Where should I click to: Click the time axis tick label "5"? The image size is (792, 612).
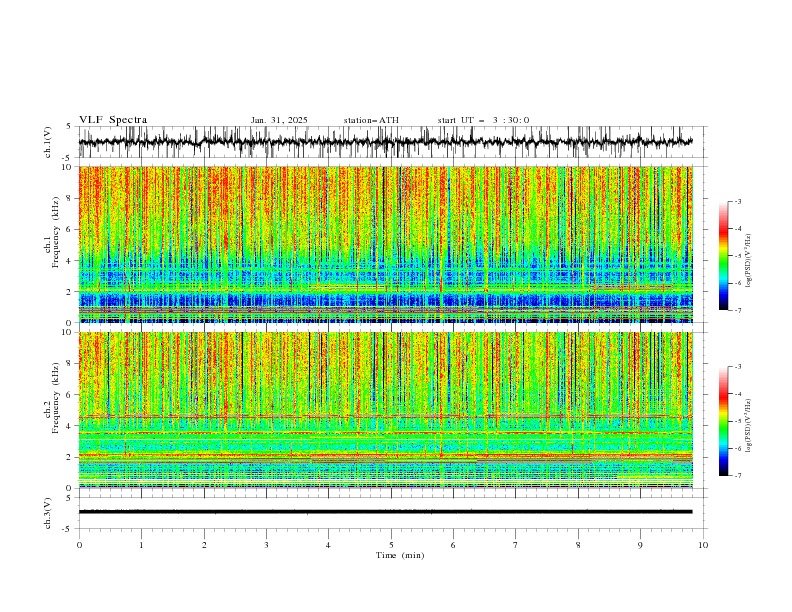(391, 545)
